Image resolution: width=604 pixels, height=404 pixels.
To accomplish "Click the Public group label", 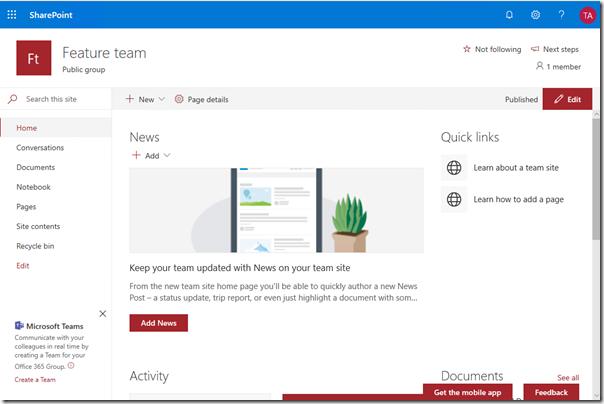I will pyautogui.click(x=84, y=70).
